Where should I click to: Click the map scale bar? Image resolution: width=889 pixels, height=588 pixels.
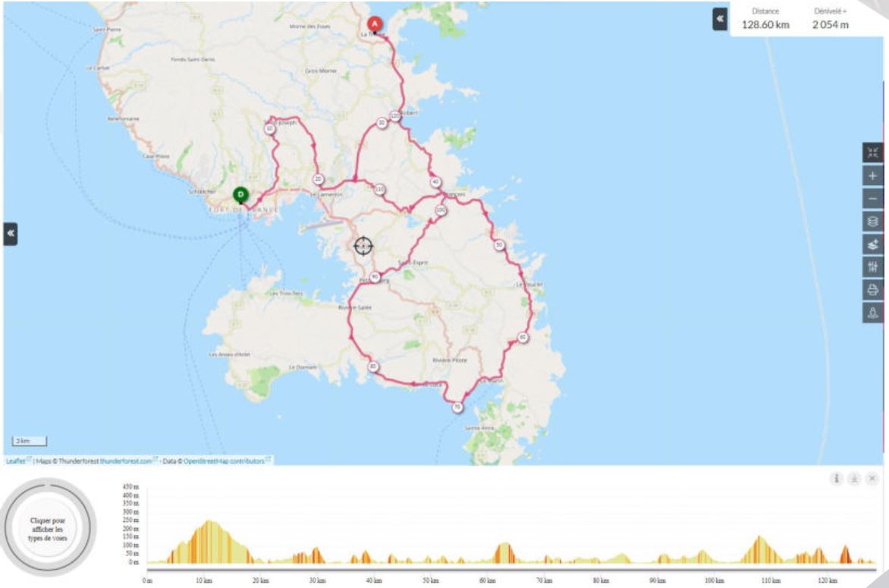(30, 441)
